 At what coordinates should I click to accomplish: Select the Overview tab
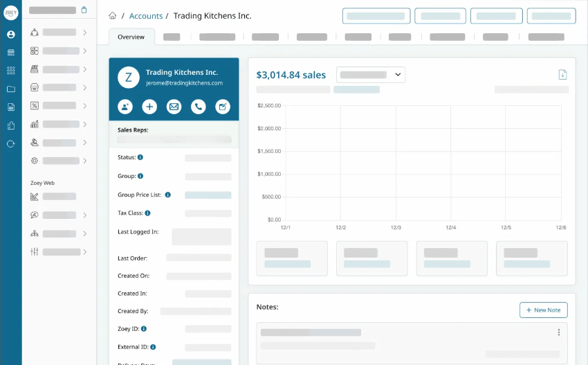(131, 37)
